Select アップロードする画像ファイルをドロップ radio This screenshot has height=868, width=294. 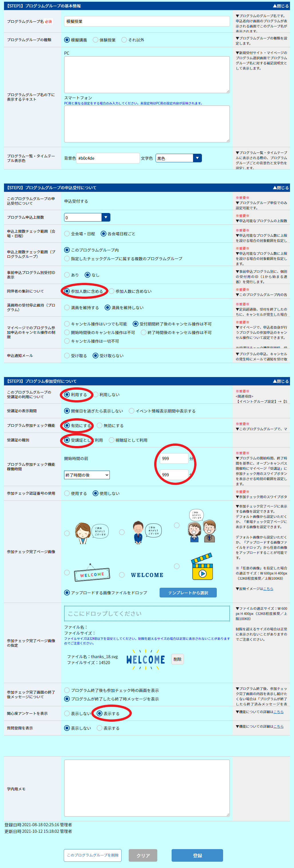pyautogui.click(x=67, y=593)
